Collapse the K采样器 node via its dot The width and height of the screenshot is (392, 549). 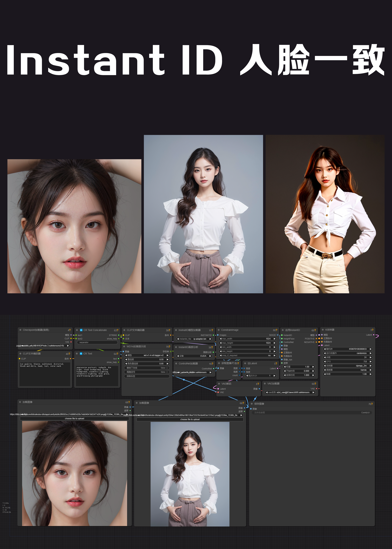(323, 330)
